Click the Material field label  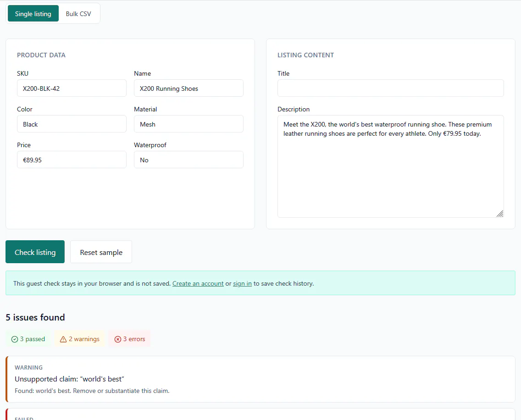tap(145, 109)
